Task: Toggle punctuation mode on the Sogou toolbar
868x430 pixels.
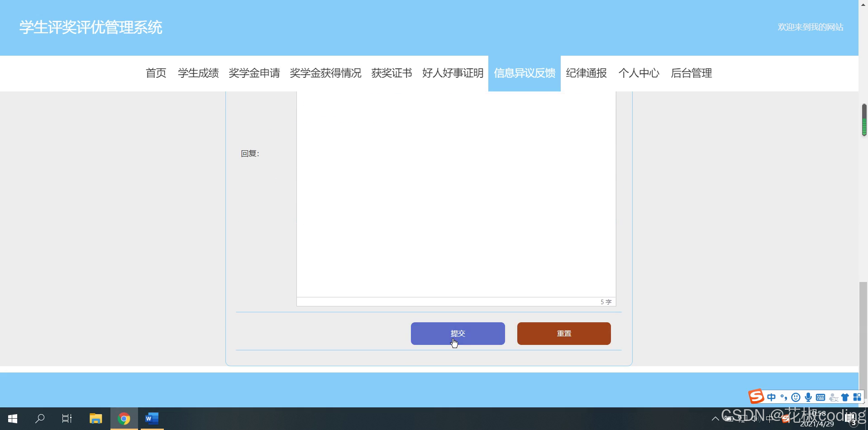Action: pos(784,397)
